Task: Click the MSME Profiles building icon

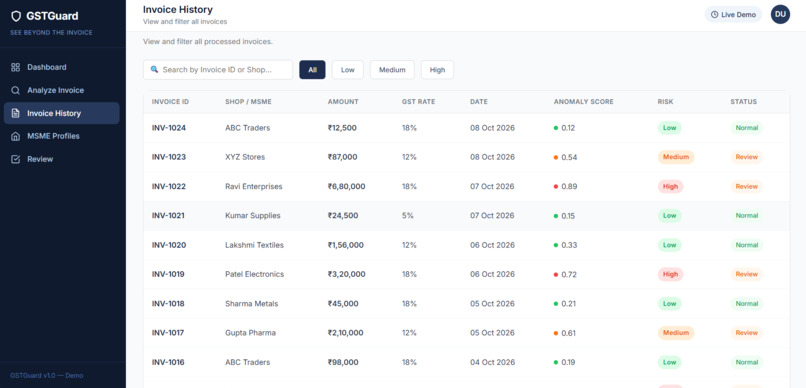Action: coord(15,136)
